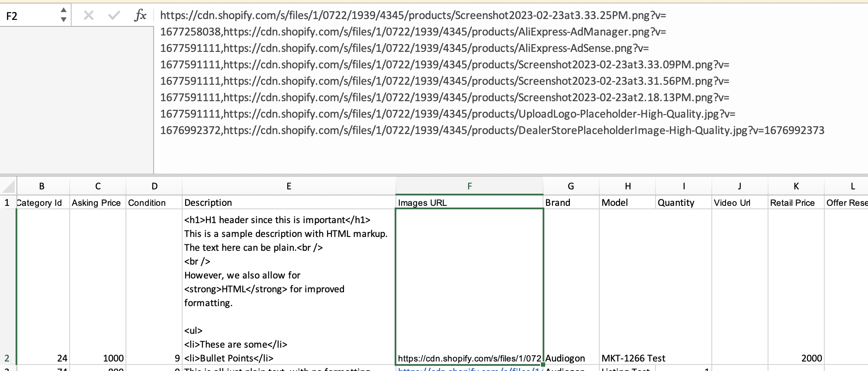Click cell with Asking Price 1000
Screen dimensions: 868x371
[98, 287]
